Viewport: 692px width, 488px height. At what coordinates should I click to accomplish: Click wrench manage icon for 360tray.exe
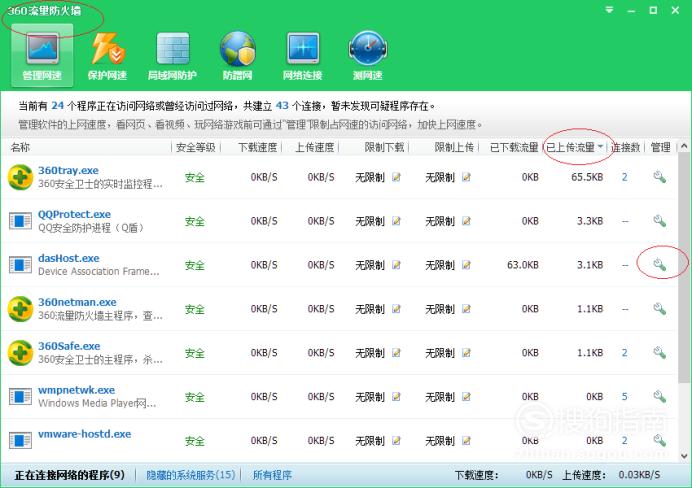659,177
